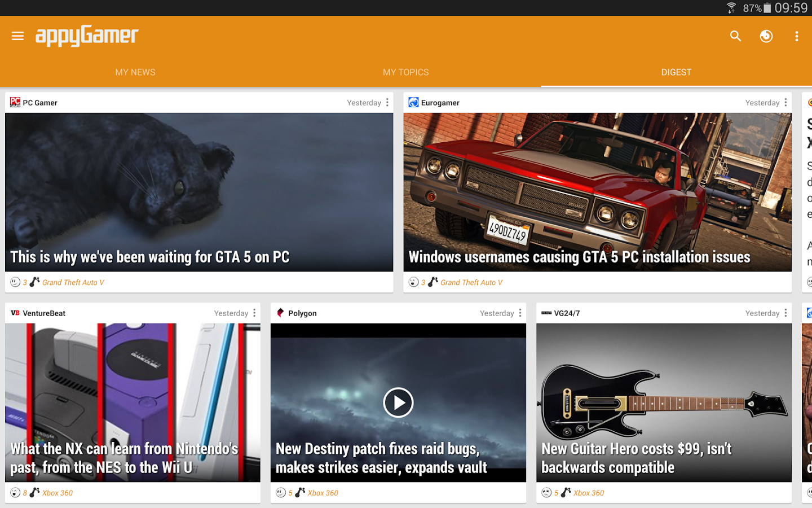Open Xbox 360 topic on VentureBeat card
The width and height of the screenshot is (812, 508).
[x=58, y=493]
